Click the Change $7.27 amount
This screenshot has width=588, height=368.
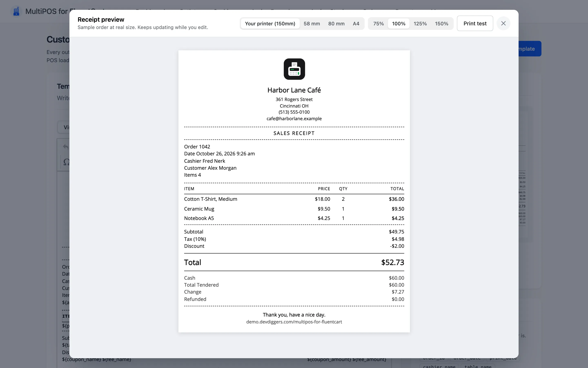[398, 292]
